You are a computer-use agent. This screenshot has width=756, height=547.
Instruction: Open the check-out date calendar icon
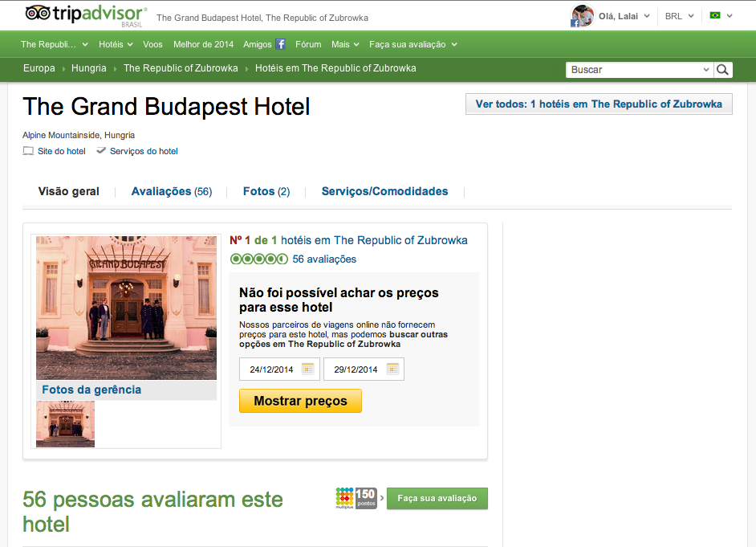(x=392, y=369)
